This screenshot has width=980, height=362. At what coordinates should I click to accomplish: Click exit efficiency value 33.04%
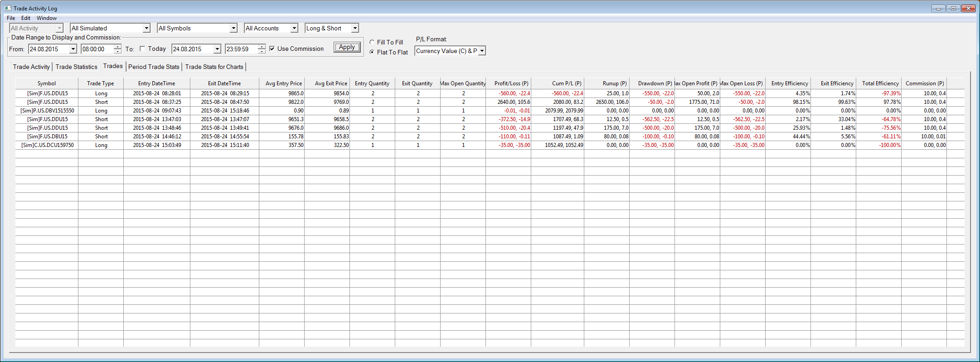(x=834, y=119)
